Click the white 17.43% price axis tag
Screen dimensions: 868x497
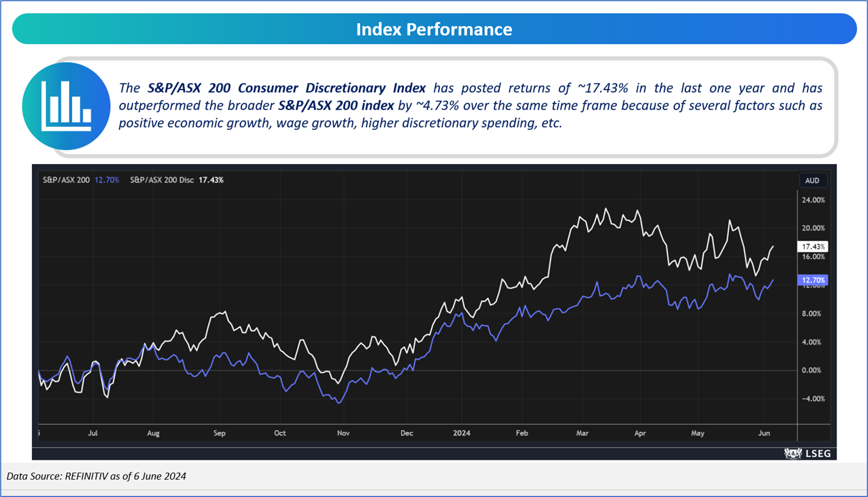coord(813,246)
